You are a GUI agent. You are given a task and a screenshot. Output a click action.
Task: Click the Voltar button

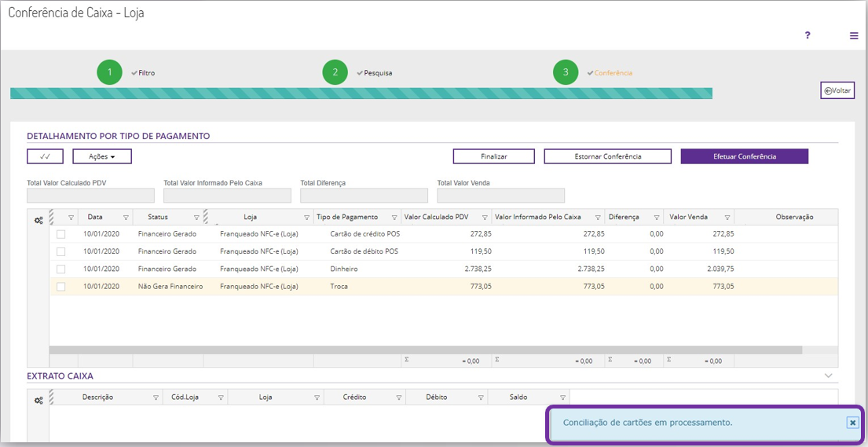coord(837,90)
